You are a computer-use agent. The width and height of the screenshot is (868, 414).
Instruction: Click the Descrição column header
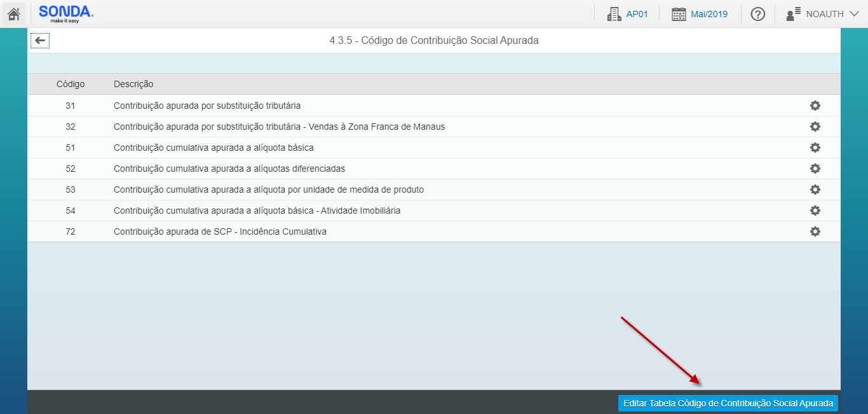(133, 84)
